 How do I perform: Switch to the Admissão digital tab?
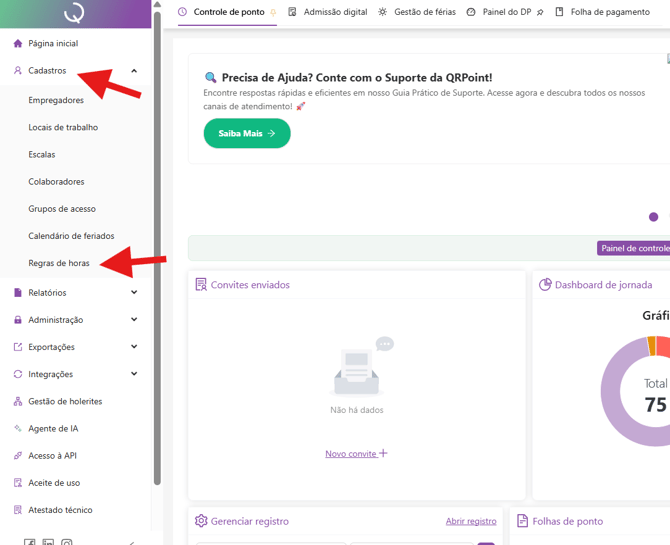[x=327, y=12]
